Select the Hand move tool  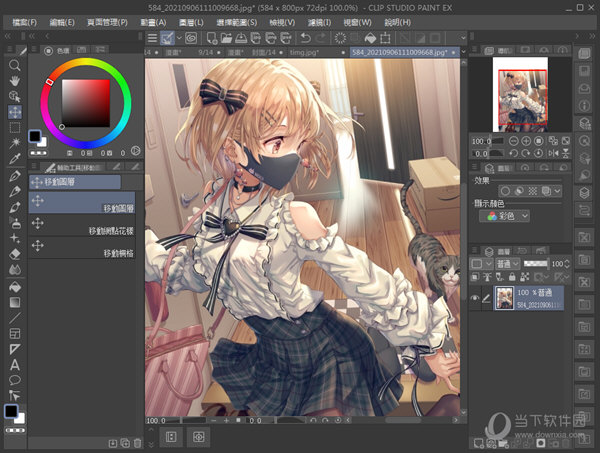(x=15, y=81)
